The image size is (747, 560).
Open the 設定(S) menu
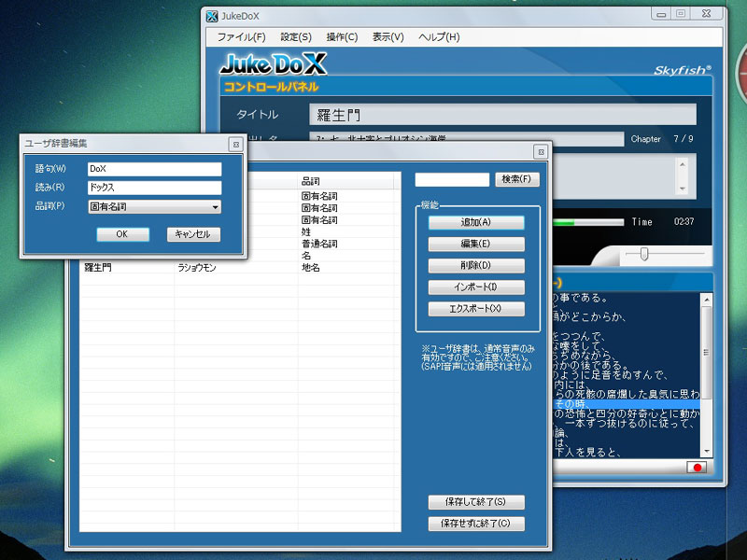tap(296, 37)
